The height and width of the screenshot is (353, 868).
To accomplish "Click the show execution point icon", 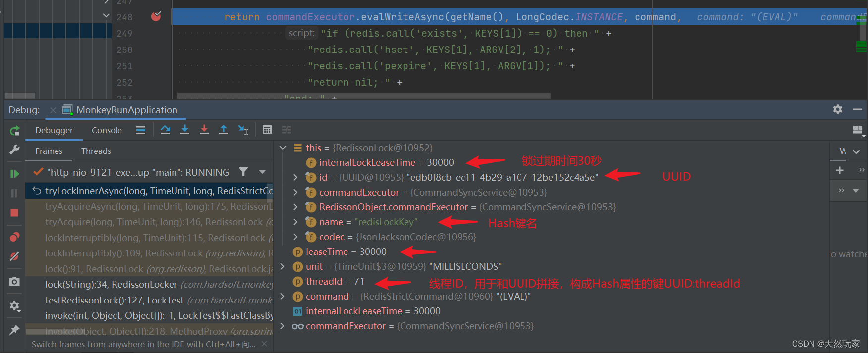I will click(141, 130).
